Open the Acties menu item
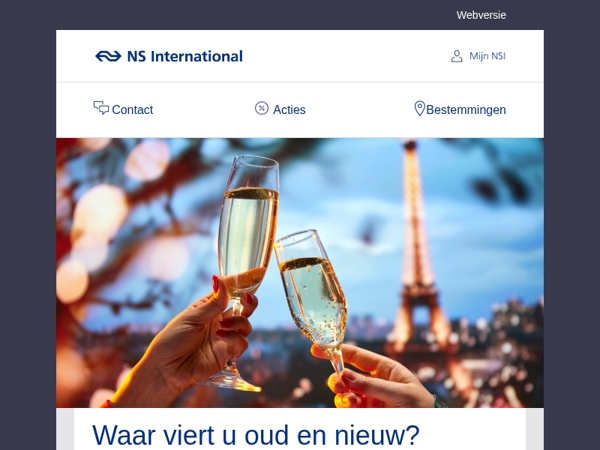 tap(289, 110)
